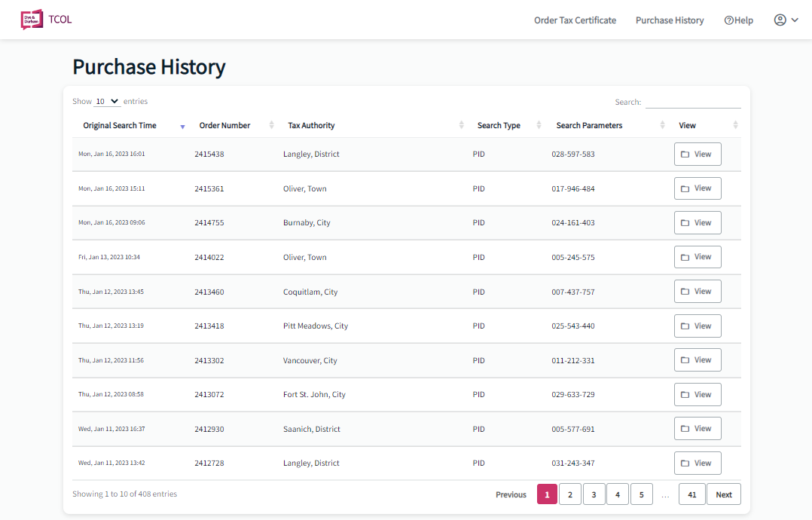812x520 pixels.
Task: Click the Dye & Durham TCOL logo
Action: (46, 20)
